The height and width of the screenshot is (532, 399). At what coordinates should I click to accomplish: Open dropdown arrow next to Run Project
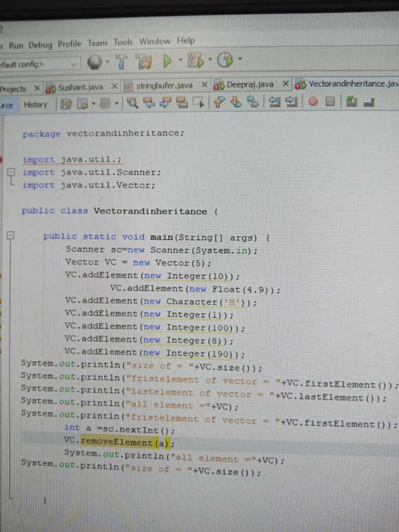tap(180, 61)
